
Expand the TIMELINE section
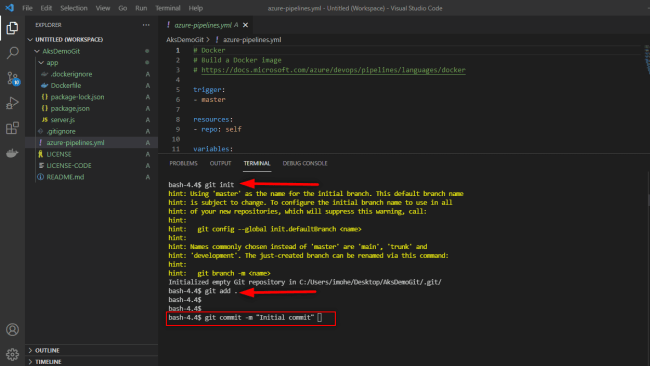[x=30, y=361]
